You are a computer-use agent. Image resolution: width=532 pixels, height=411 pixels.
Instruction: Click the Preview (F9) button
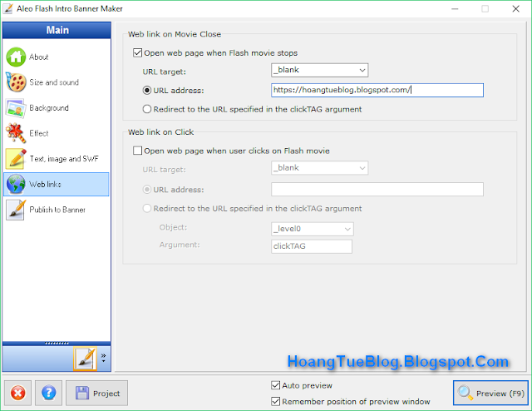(x=491, y=393)
